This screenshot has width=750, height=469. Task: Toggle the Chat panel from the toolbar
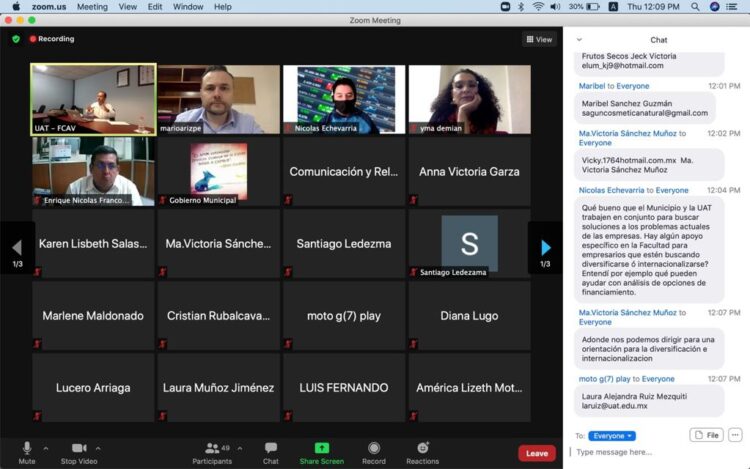271,453
